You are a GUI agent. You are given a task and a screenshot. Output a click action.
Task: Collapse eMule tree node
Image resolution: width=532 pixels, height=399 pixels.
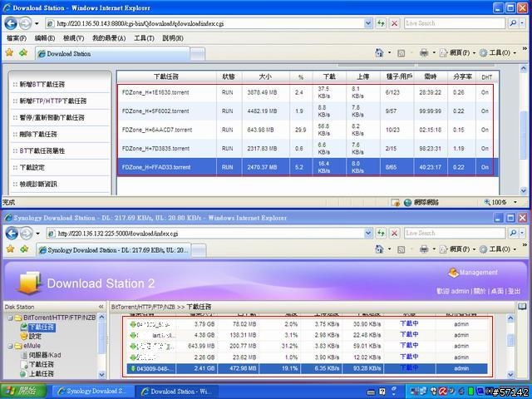coord(10,346)
